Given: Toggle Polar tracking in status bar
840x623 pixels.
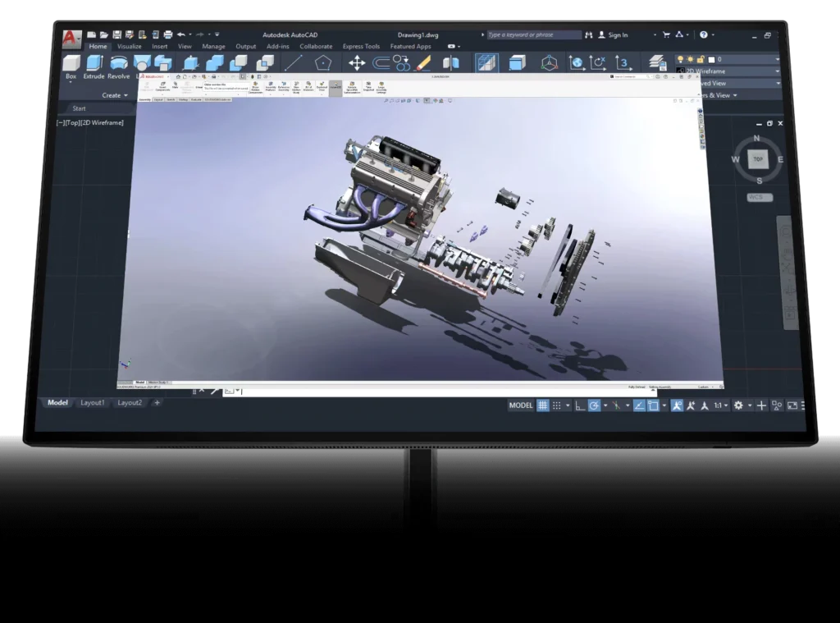Looking at the screenshot, I should 594,405.
